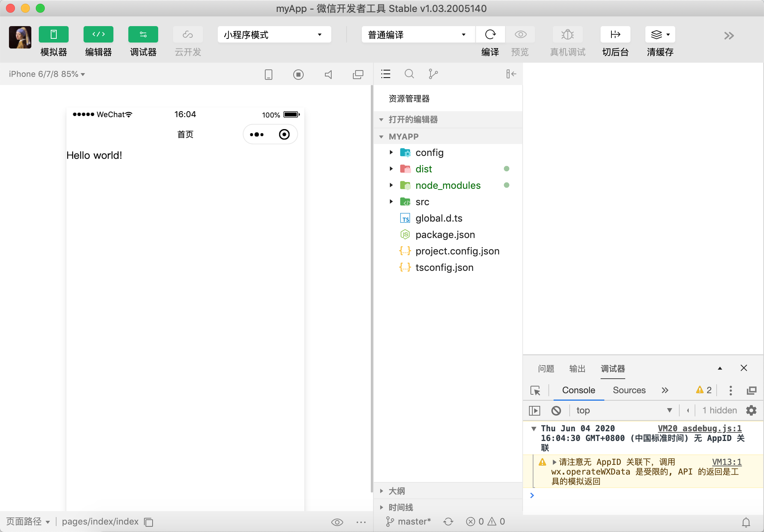The image size is (764, 532).
Task: Open the source control branch icon
Action: coord(433,74)
